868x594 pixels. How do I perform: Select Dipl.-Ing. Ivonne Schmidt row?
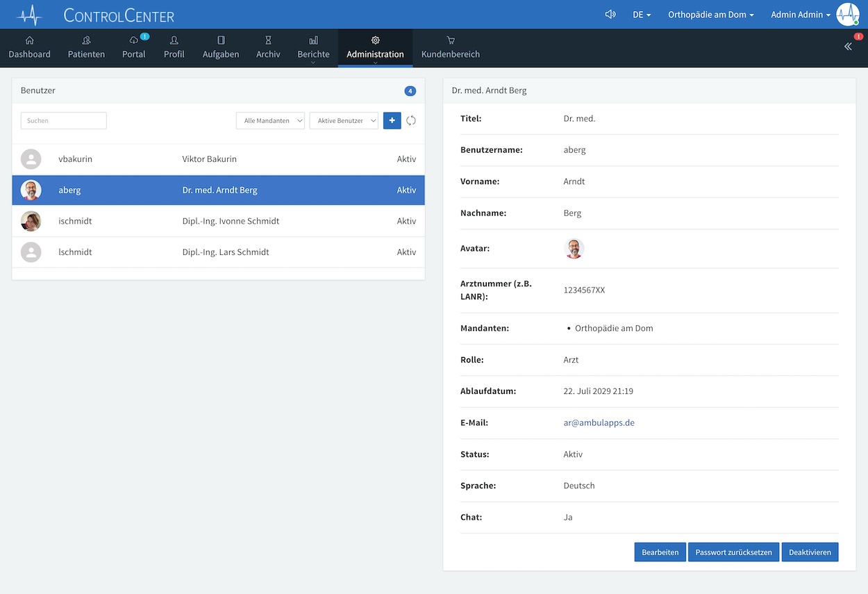218,221
